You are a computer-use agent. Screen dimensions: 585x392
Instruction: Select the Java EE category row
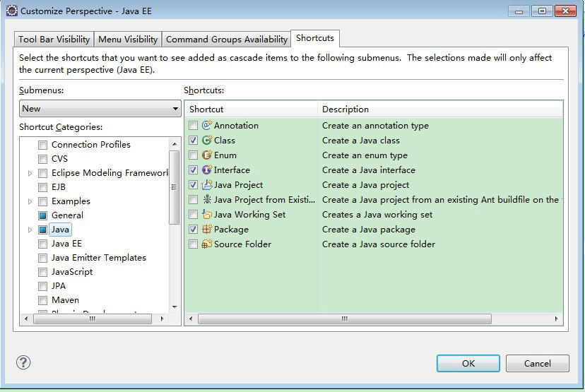[x=66, y=244]
